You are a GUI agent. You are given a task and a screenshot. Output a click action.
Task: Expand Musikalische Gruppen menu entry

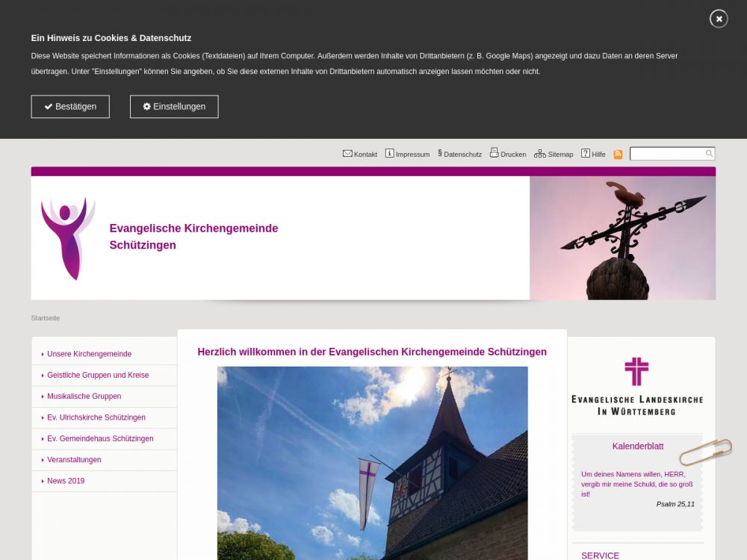84,396
